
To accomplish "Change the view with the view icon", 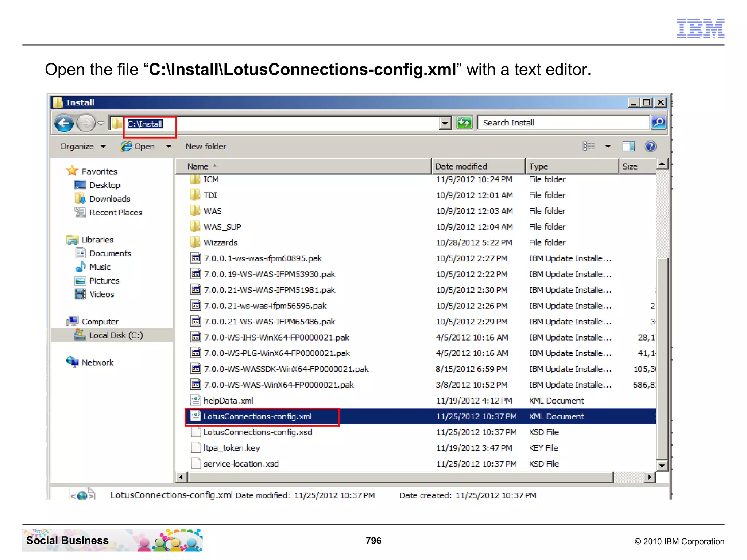I will pyautogui.click(x=589, y=147).
